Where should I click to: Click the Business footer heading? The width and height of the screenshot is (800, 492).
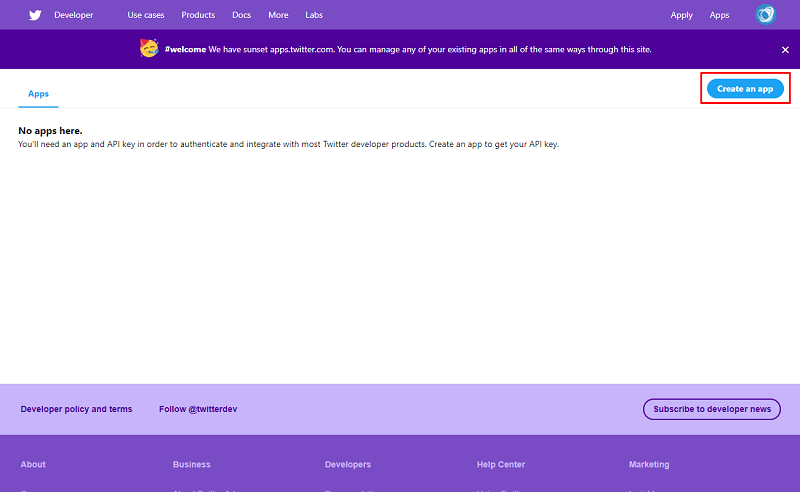point(191,464)
